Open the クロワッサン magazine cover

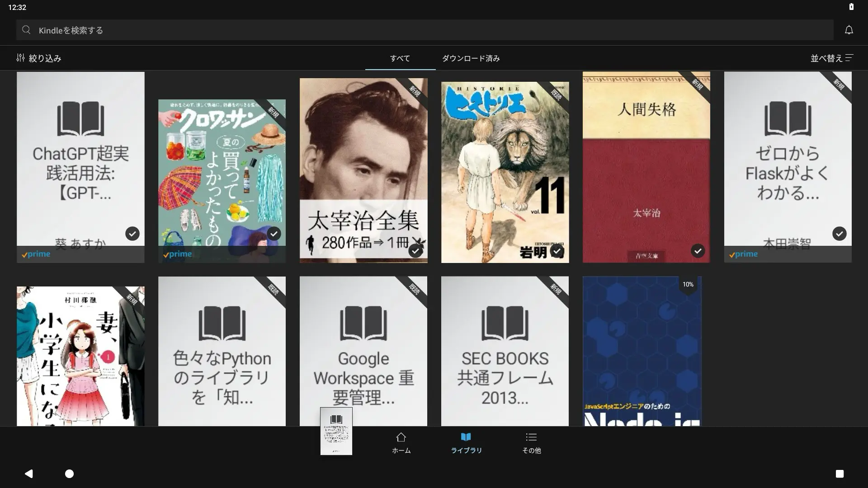point(222,181)
